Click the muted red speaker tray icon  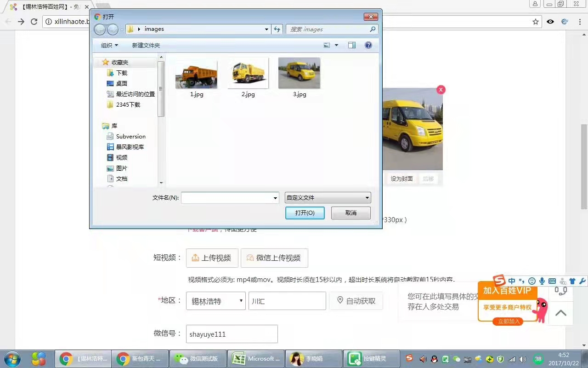[423, 359]
